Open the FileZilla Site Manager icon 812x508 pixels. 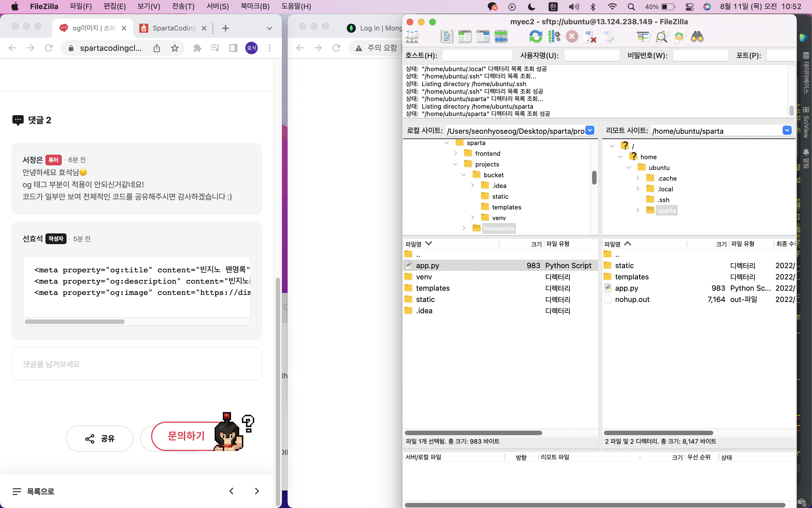(x=412, y=37)
